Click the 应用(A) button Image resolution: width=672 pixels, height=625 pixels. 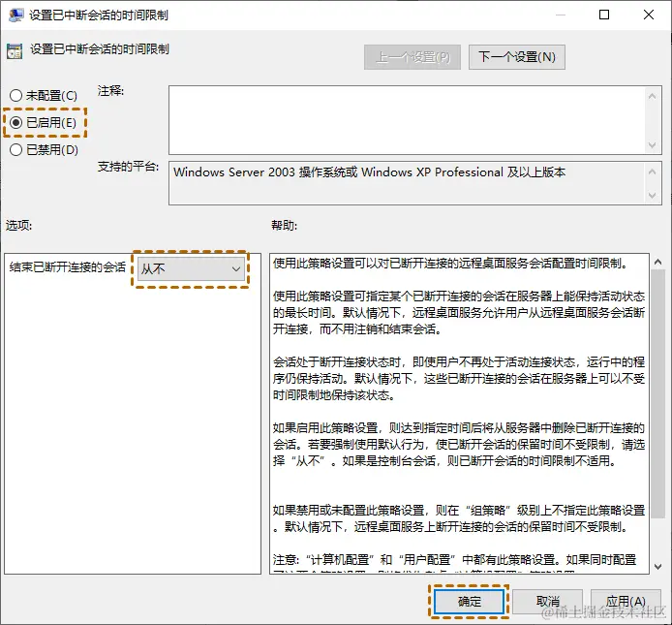click(626, 602)
